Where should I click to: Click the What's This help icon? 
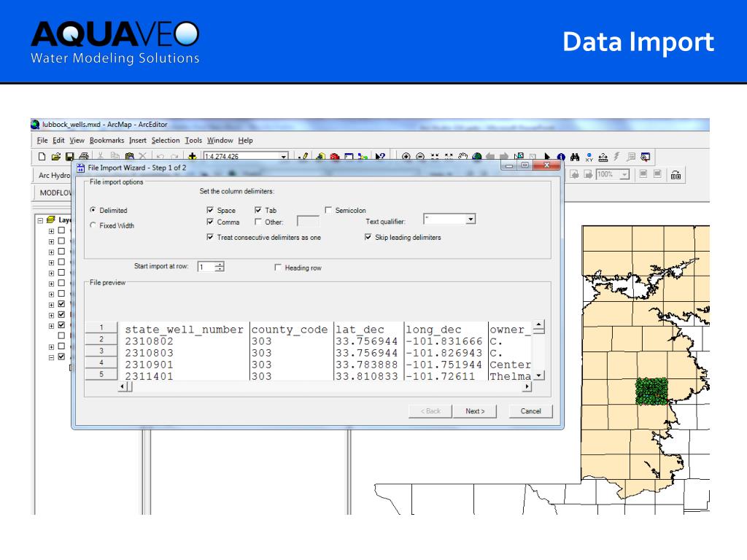tap(379, 156)
